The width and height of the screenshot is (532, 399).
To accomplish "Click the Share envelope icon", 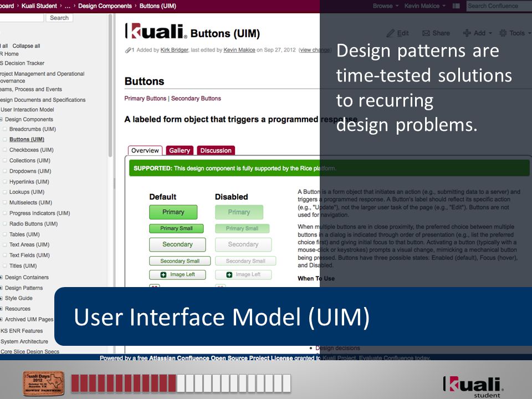I will (426, 33).
